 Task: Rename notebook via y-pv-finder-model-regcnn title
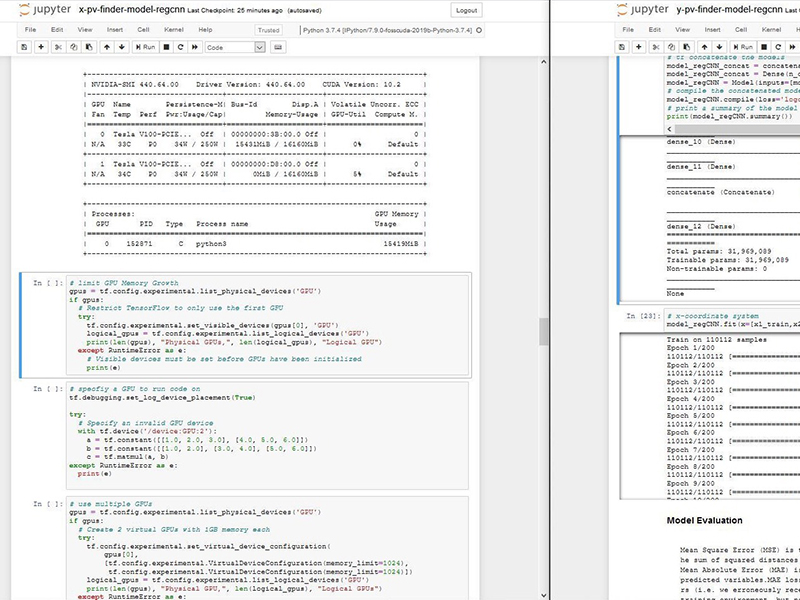[x=729, y=10]
